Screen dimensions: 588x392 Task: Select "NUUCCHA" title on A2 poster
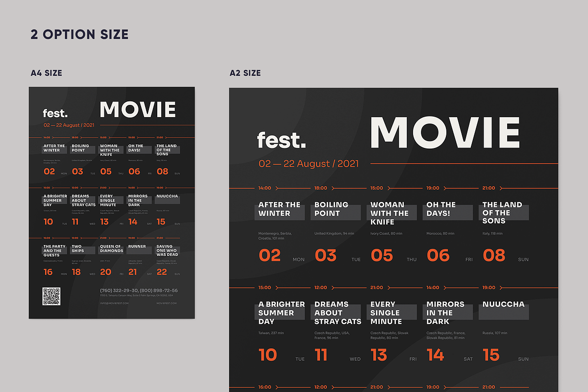503,304
